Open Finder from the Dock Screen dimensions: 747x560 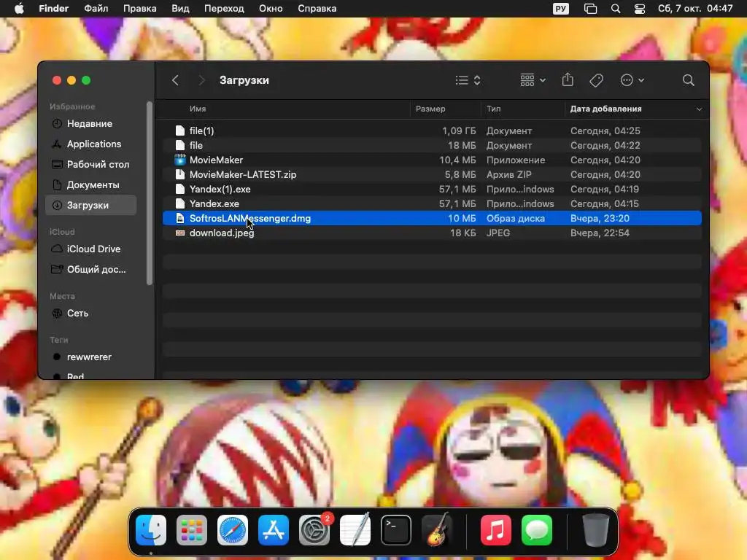tap(150, 530)
